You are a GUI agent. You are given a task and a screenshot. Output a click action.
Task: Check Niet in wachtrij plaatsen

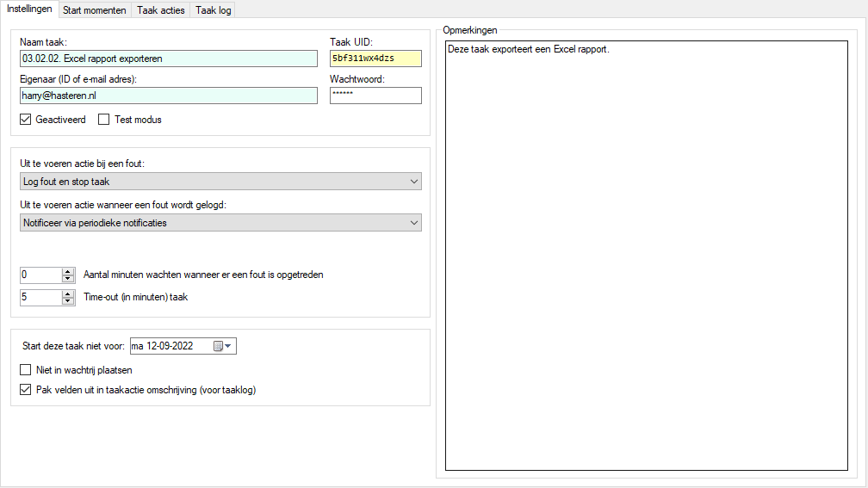point(26,370)
